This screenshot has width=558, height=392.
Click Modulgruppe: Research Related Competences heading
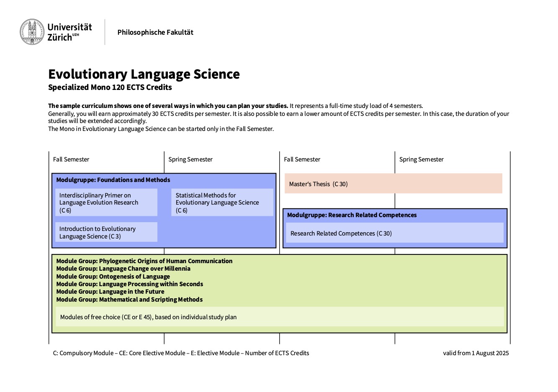[x=352, y=215]
